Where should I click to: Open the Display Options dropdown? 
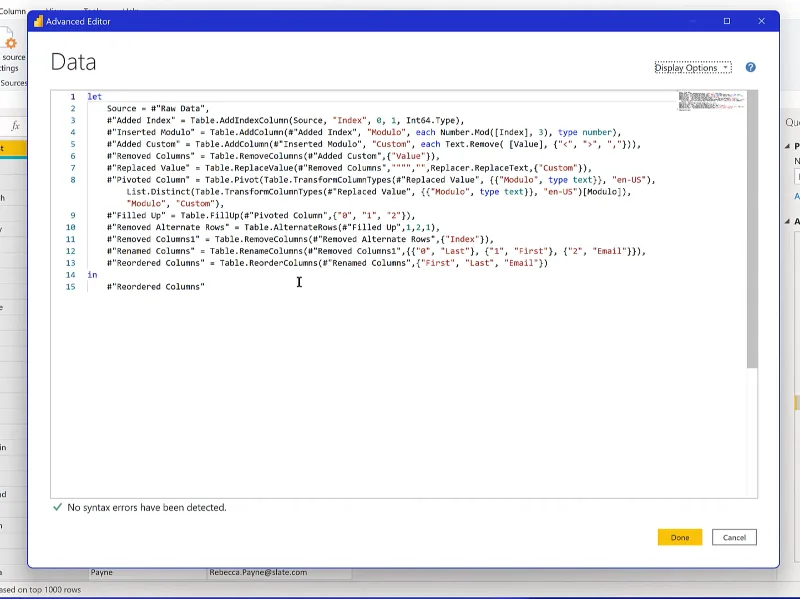[692, 67]
